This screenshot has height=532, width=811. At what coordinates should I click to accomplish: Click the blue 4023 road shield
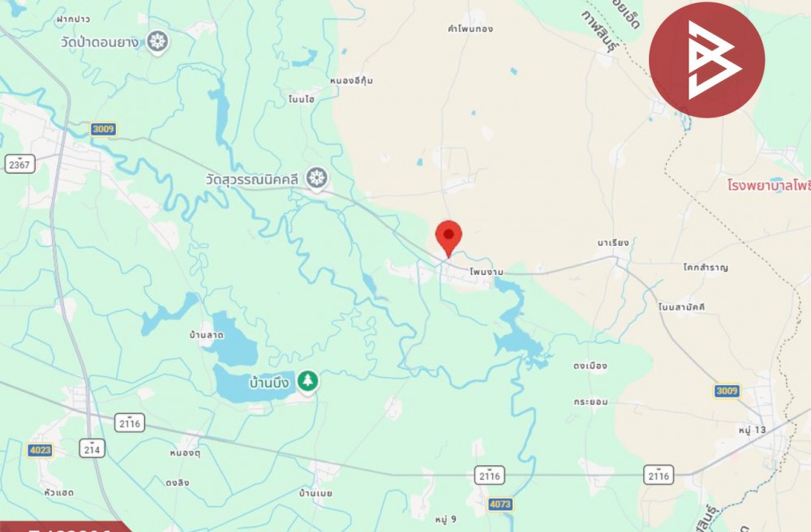tap(41, 450)
